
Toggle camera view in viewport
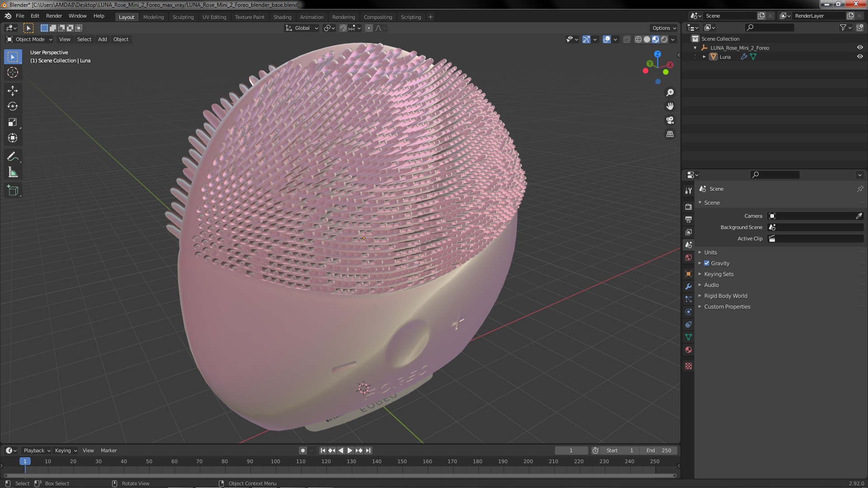pos(670,120)
